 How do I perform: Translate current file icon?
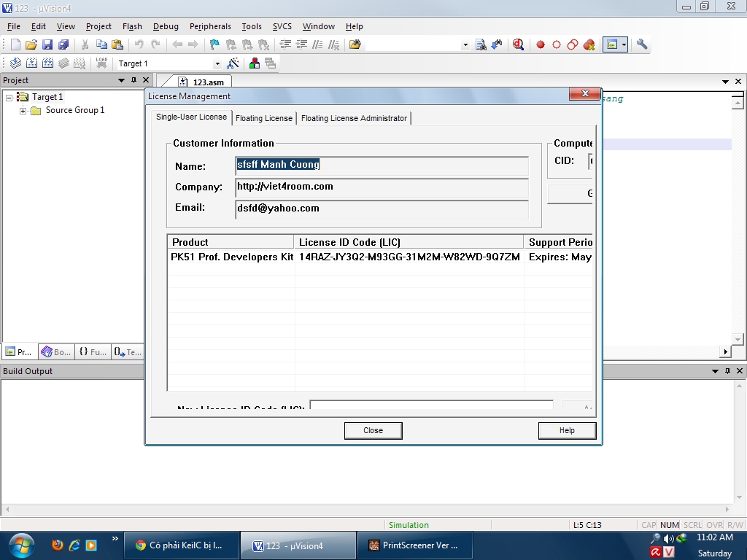(x=15, y=63)
